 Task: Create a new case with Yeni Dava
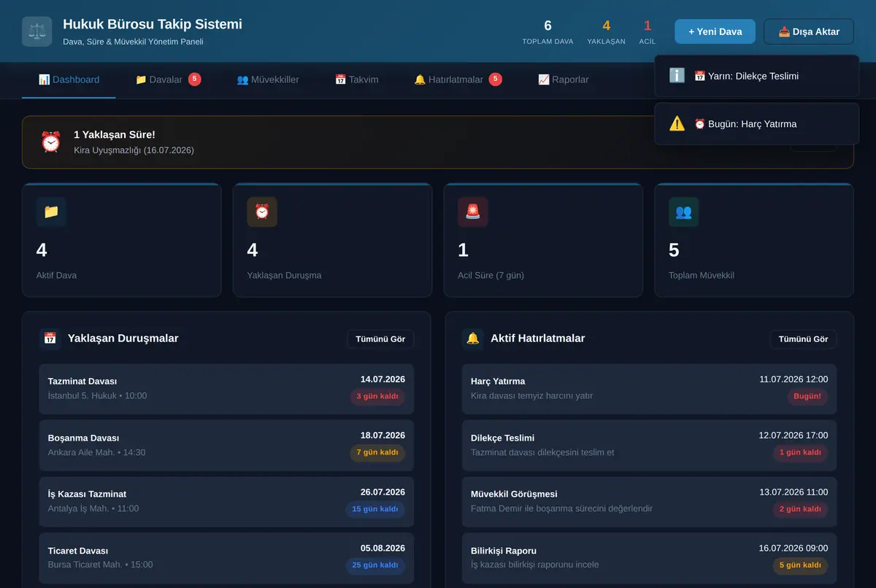(x=715, y=31)
